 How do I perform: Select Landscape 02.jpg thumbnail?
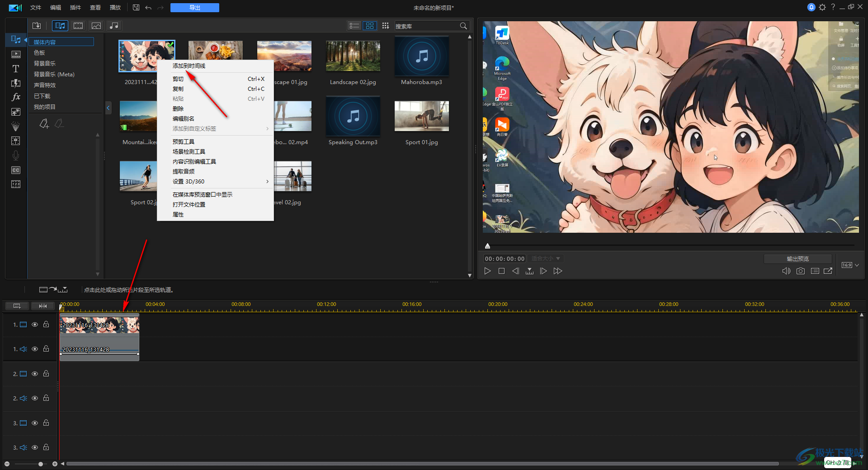point(353,56)
